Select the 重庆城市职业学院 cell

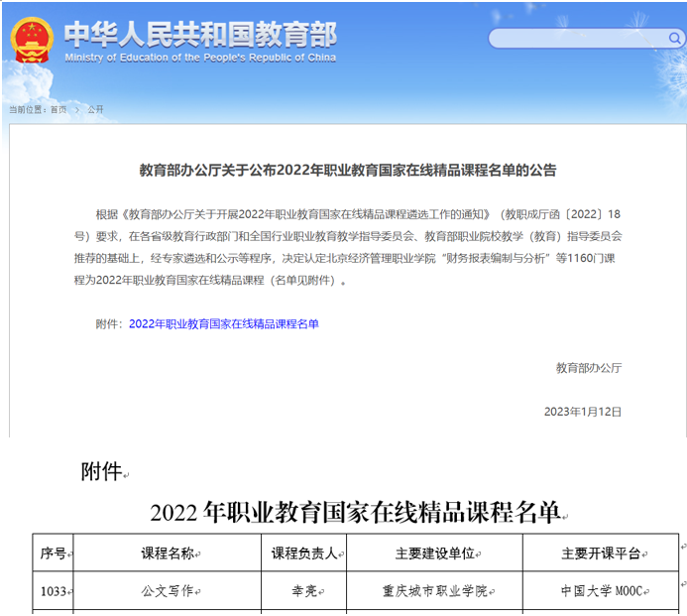tap(435, 591)
